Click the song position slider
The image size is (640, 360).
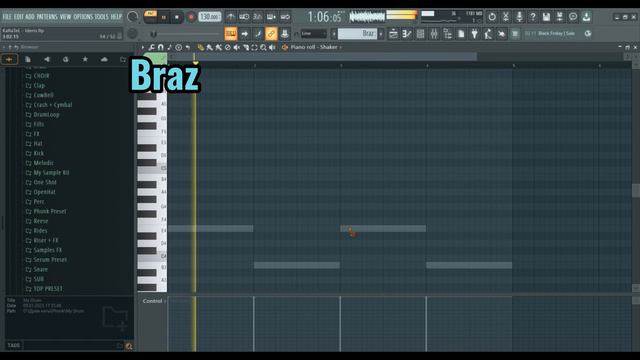click(x=186, y=34)
